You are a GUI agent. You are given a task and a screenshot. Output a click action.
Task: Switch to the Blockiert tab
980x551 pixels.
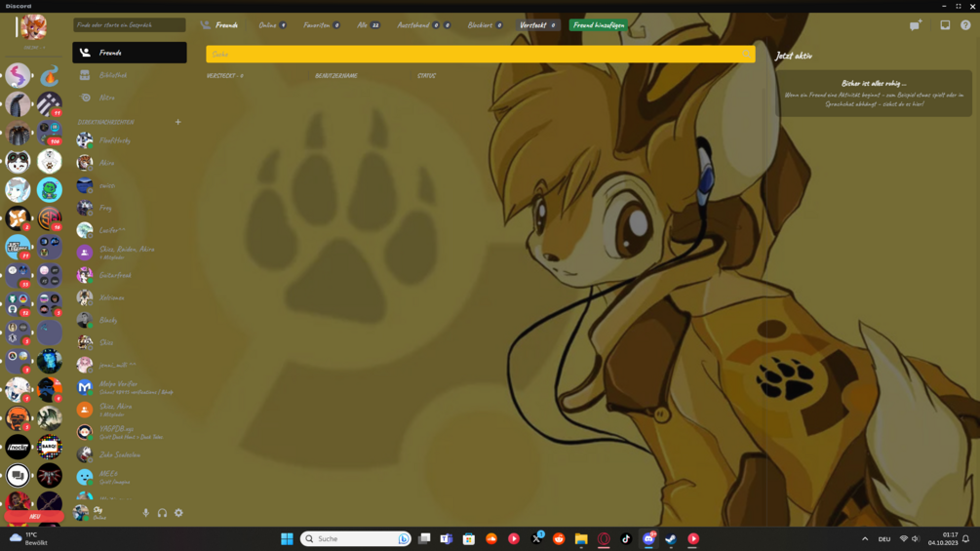[485, 25]
